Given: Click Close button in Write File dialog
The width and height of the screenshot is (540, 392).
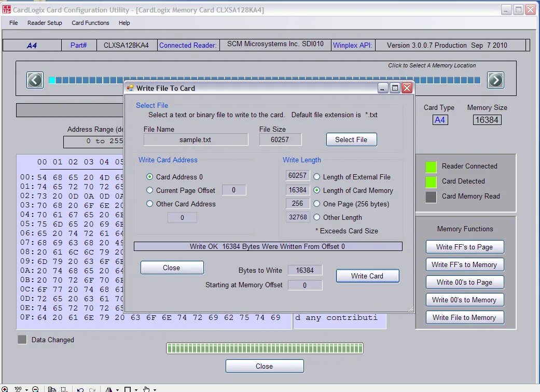Looking at the screenshot, I should pos(172,268).
